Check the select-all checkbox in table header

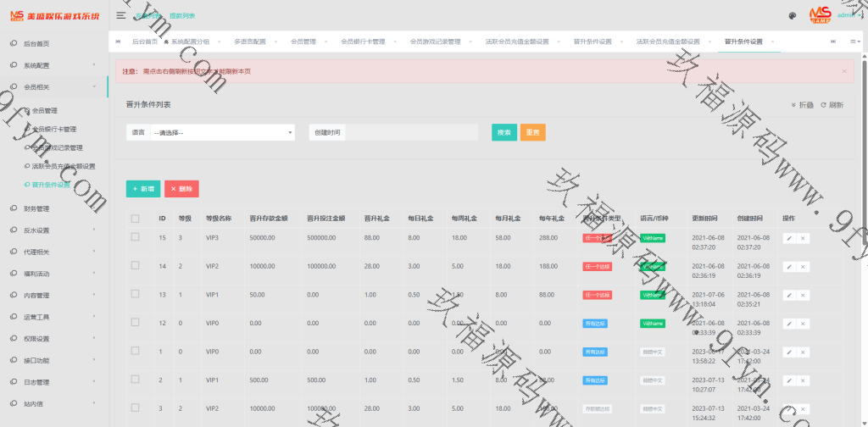coord(135,219)
